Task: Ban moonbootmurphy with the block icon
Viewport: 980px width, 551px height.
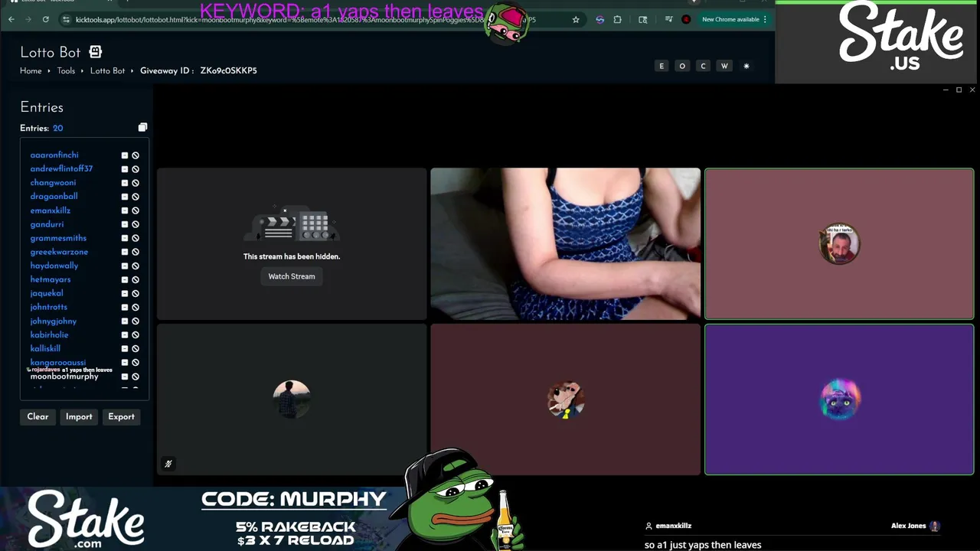Action: [x=136, y=377]
